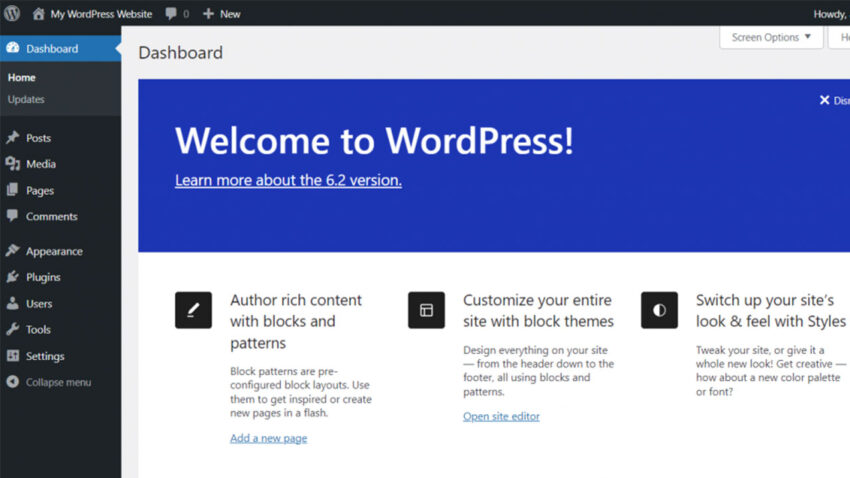Open Comments in the sidebar menu
The height and width of the screenshot is (478, 850).
(51, 216)
